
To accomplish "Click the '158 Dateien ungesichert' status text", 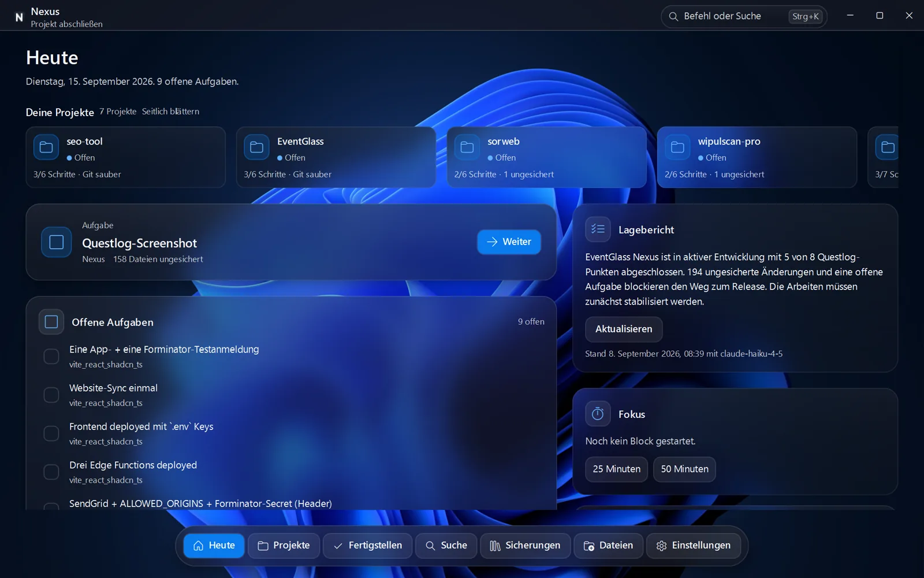I will tap(158, 259).
